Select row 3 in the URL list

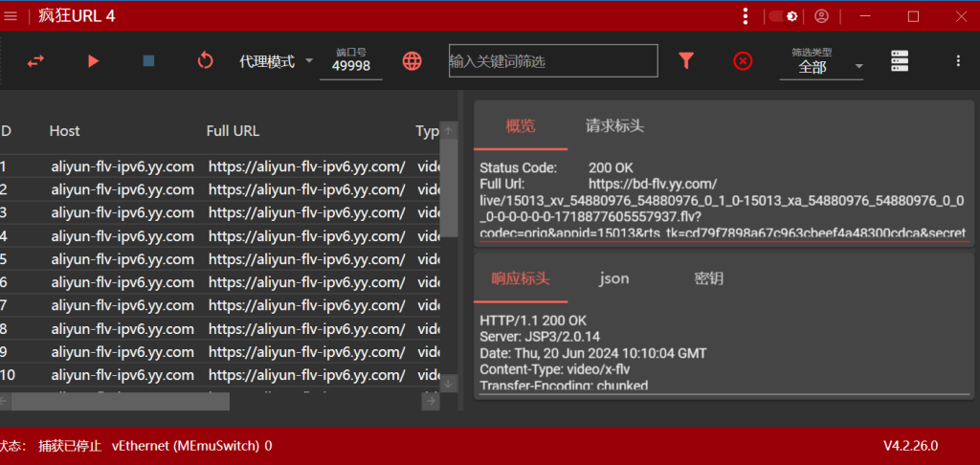[x=220, y=212]
